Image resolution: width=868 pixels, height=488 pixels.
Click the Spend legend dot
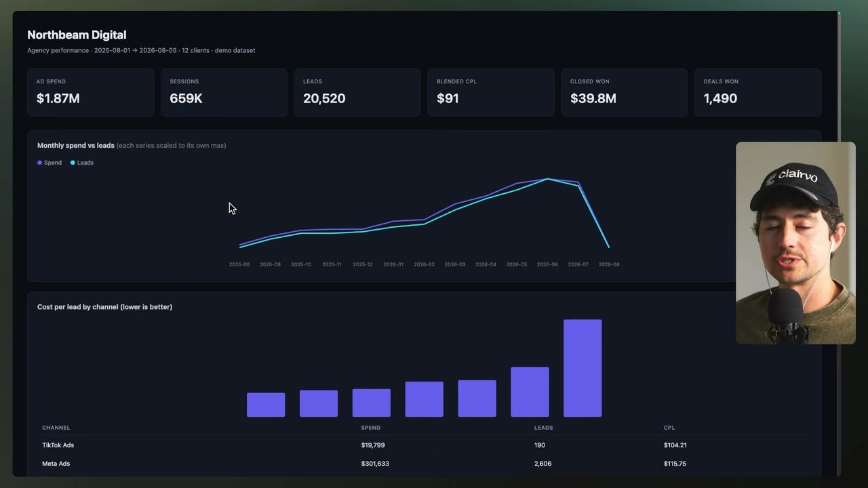39,163
